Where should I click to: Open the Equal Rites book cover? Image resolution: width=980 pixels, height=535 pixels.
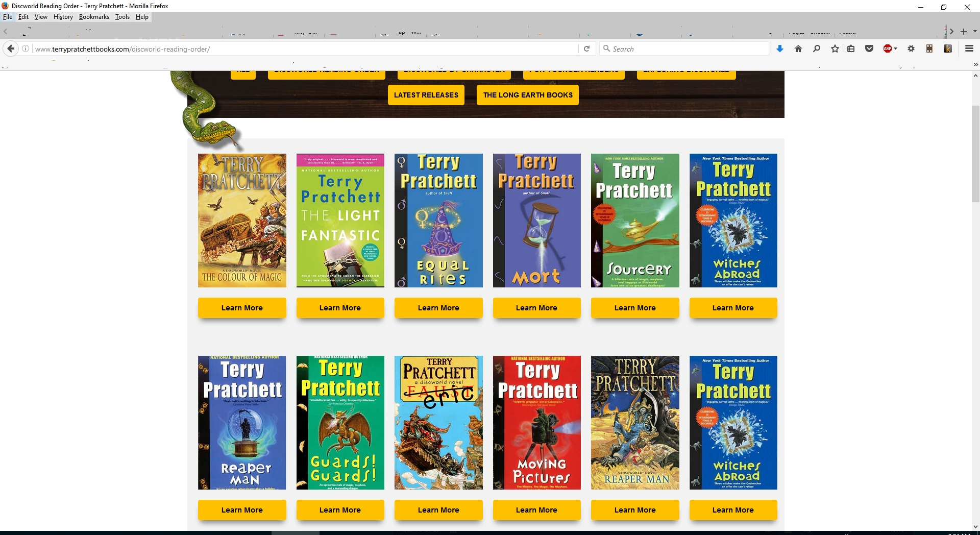click(x=438, y=221)
